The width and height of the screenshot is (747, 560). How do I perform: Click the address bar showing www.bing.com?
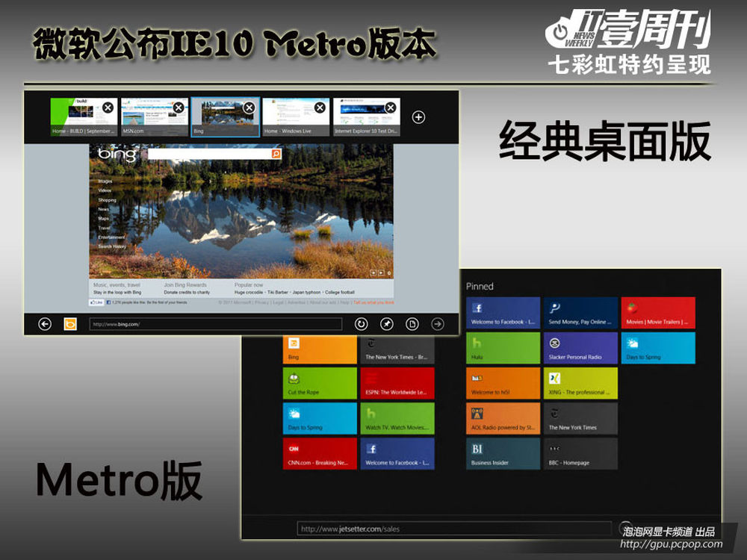click(216, 324)
